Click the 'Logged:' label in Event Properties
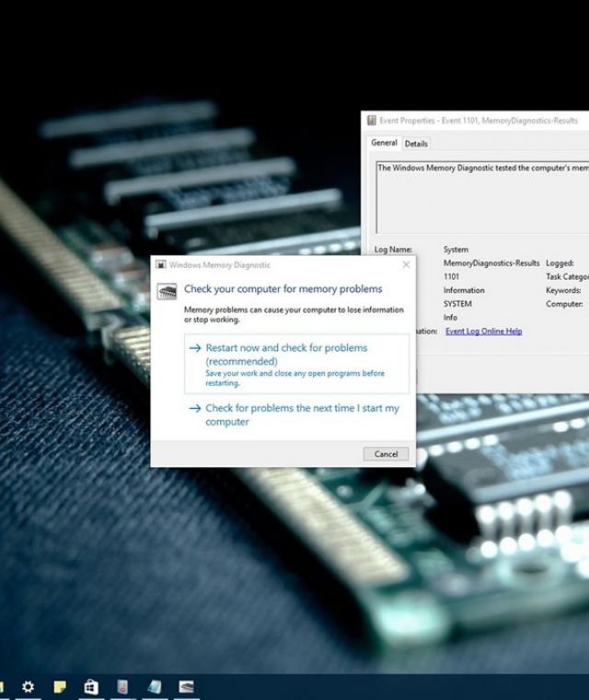Viewport: 589px width, 700px height. [x=560, y=263]
